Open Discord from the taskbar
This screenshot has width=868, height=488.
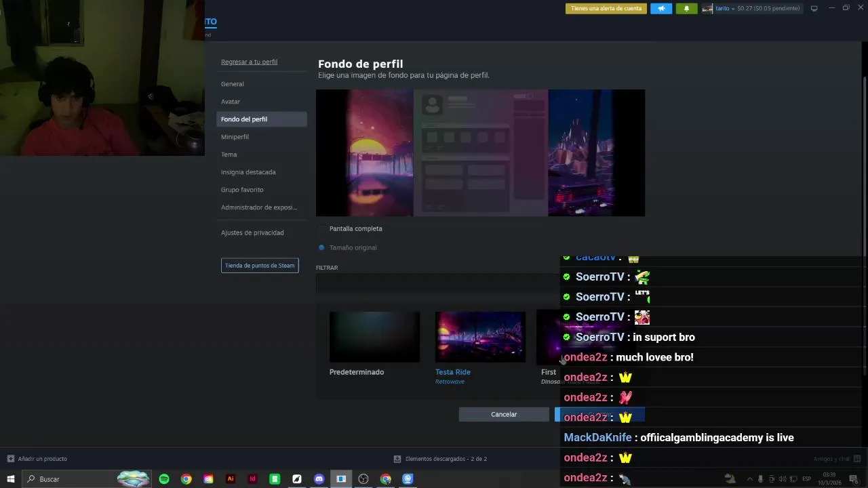[x=319, y=479]
